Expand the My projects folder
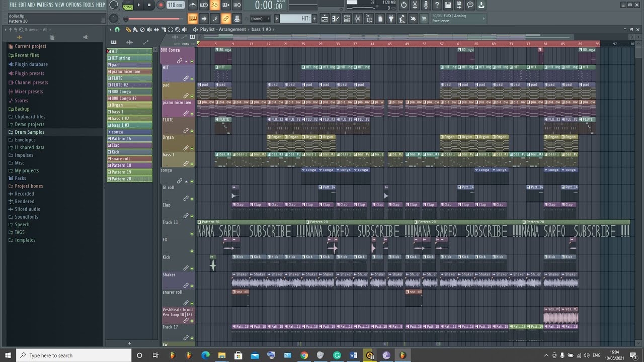This screenshot has height=362, width=644. (x=27, y=170)
